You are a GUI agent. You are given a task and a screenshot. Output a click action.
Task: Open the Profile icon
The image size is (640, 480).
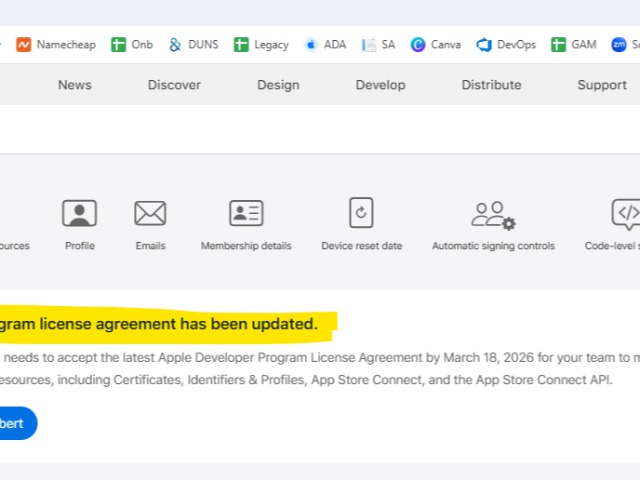(x=80, y=214)
